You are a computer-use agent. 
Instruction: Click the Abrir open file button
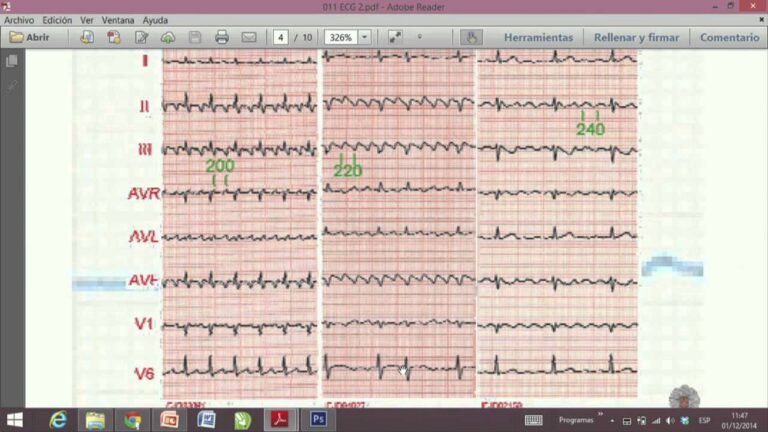tap(29, 37)
